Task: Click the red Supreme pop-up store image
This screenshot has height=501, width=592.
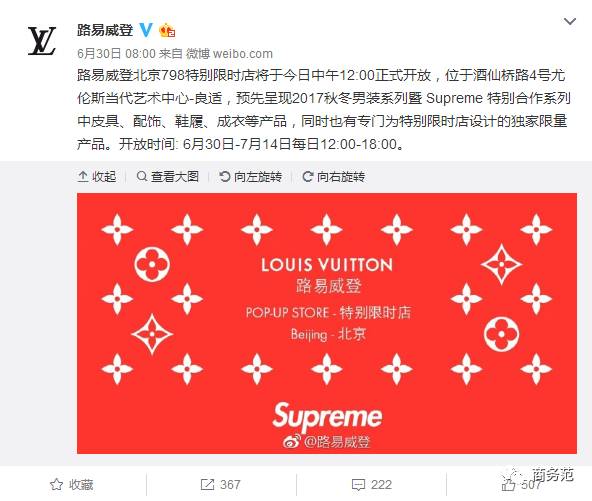Action: point(327,323)
